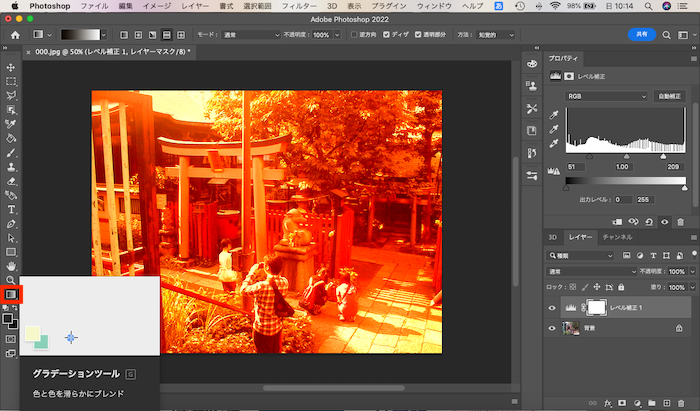Screen dimensions: 700x411
Task: Toggle clip adjustment to layer below
Action: (x=617, y=222)
